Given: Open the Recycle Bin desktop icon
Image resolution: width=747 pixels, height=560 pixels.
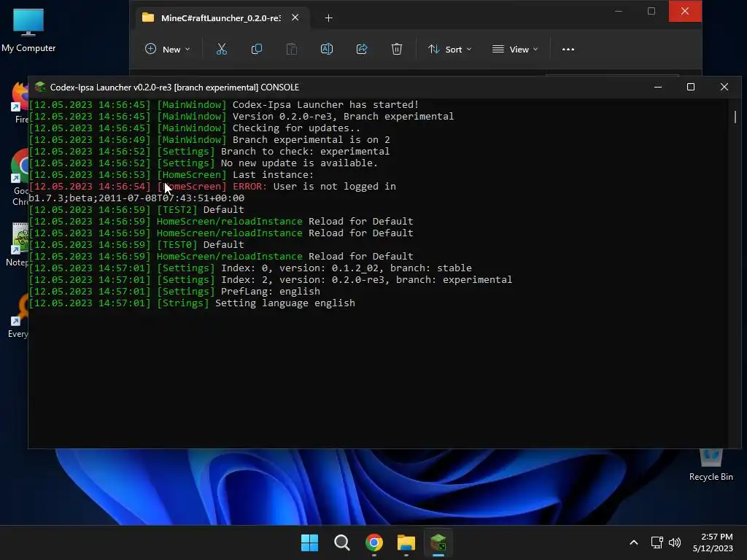Looking at the screenshot, I should (711, 465).
